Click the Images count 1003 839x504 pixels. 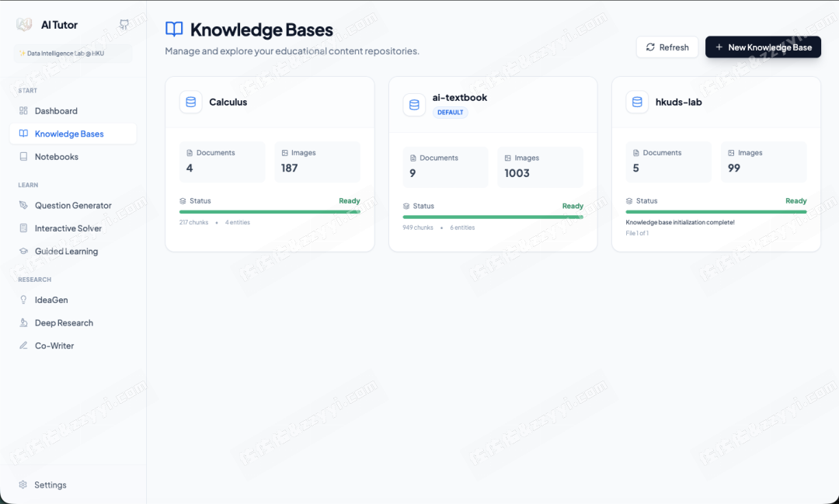pyautogui.click(x=517, y=173)
